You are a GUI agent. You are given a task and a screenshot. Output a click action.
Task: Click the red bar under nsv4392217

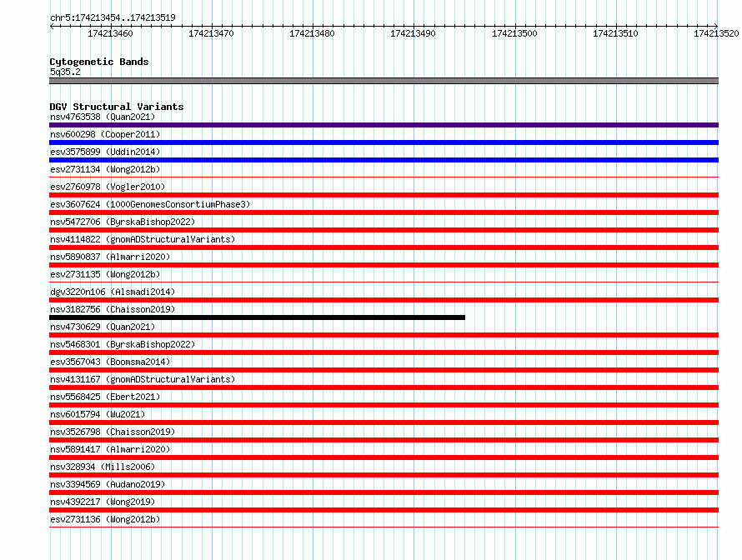point(384,510)
